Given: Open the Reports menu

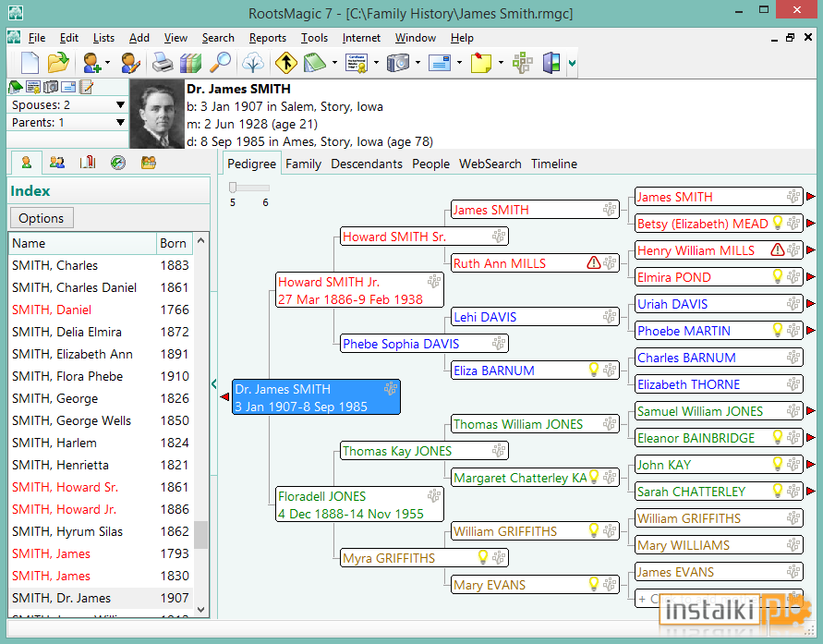Looking at the screenshot, I should (x=268, y=38).
